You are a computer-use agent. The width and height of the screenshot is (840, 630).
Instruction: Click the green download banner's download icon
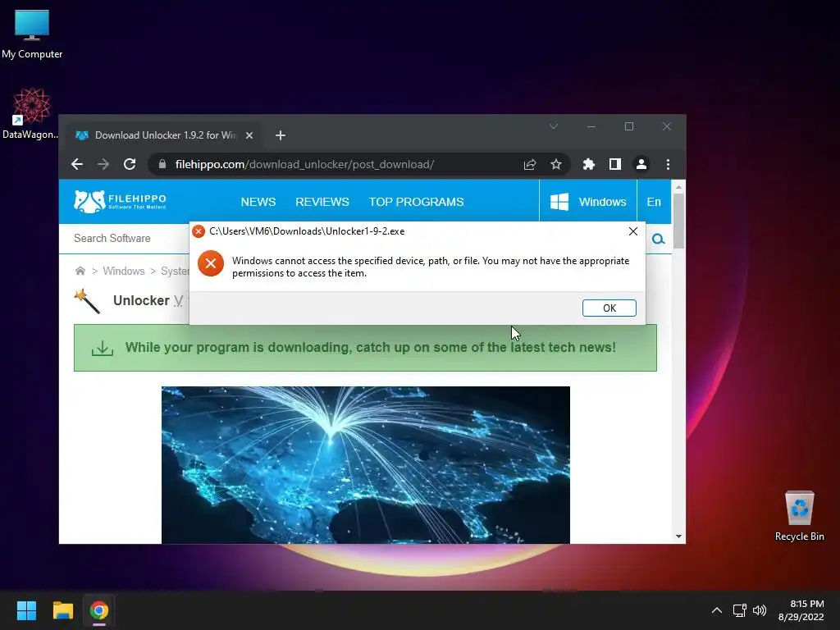click(103, 348)
